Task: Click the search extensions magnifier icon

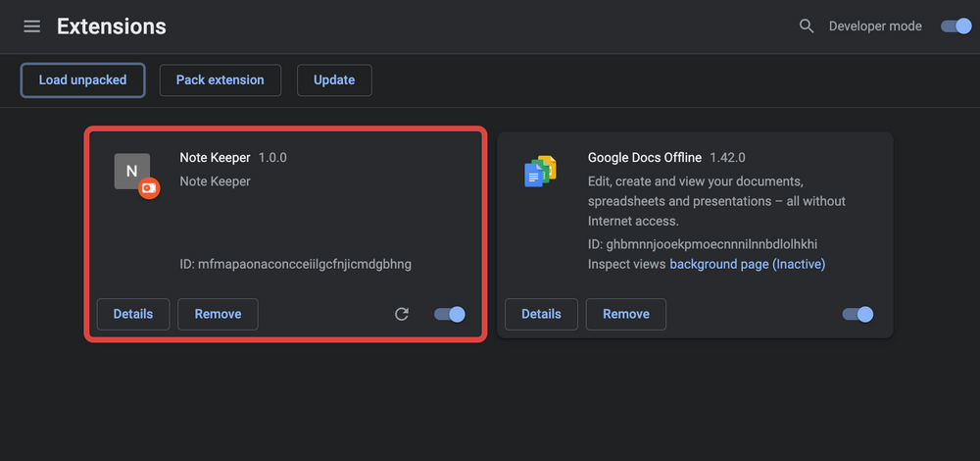Action: pos(807,26)
